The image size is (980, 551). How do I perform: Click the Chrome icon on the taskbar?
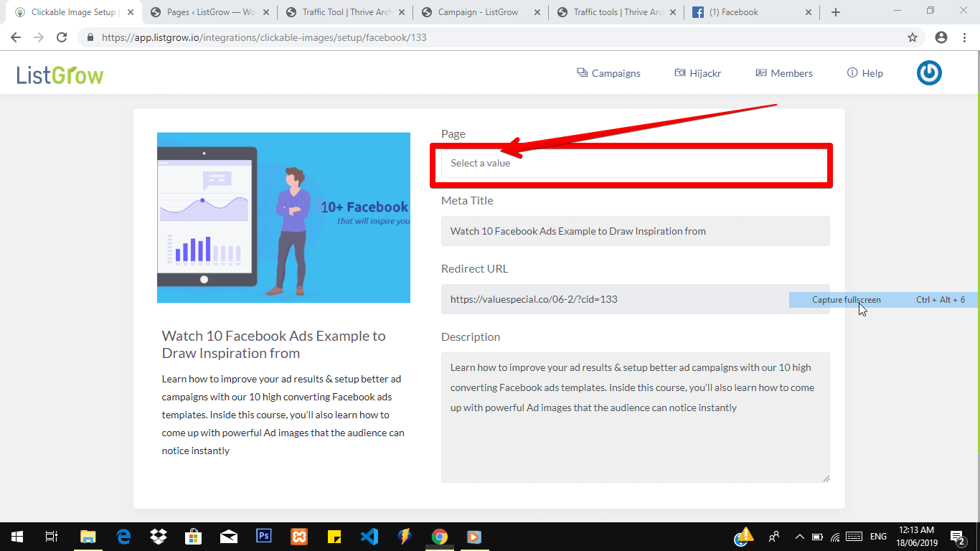point(440,537)
